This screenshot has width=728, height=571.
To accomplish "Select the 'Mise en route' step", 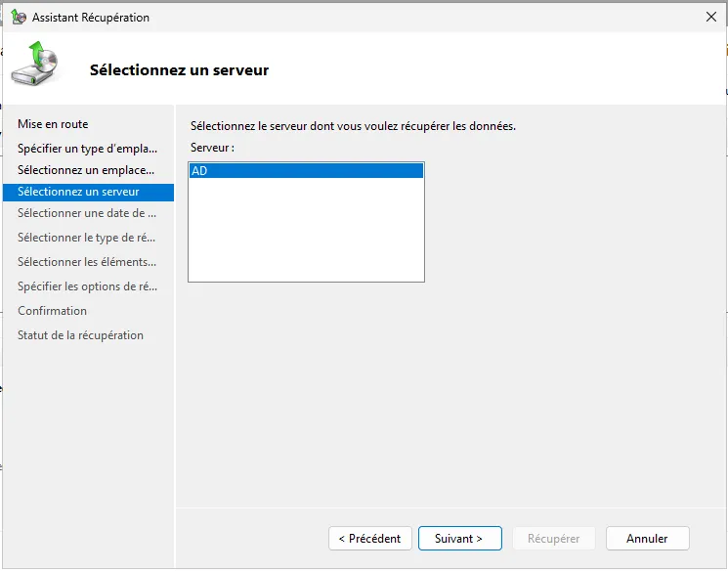I will pos(53,124).
